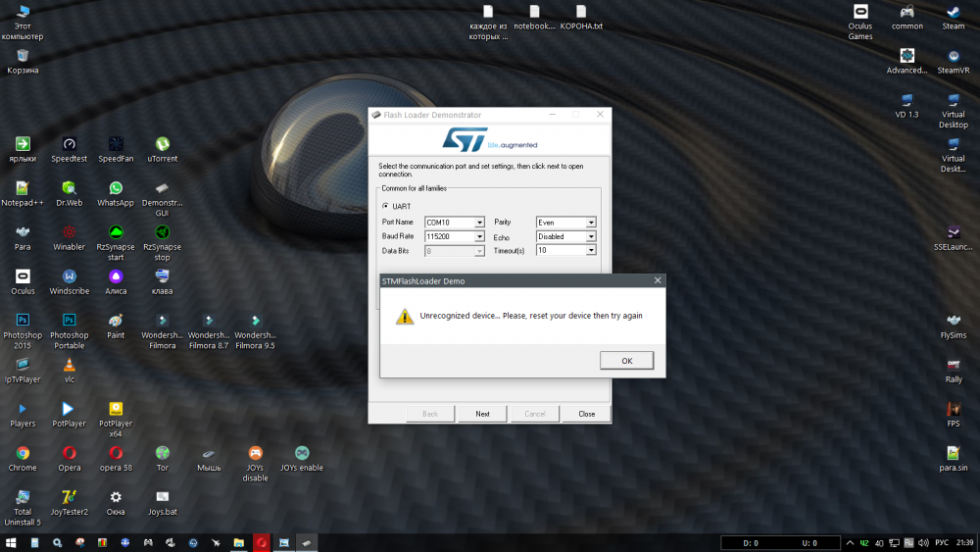Click the Photoshop 2015 desktop shortcut
Viewport: 980px width, 552px height.
point(23,321)
